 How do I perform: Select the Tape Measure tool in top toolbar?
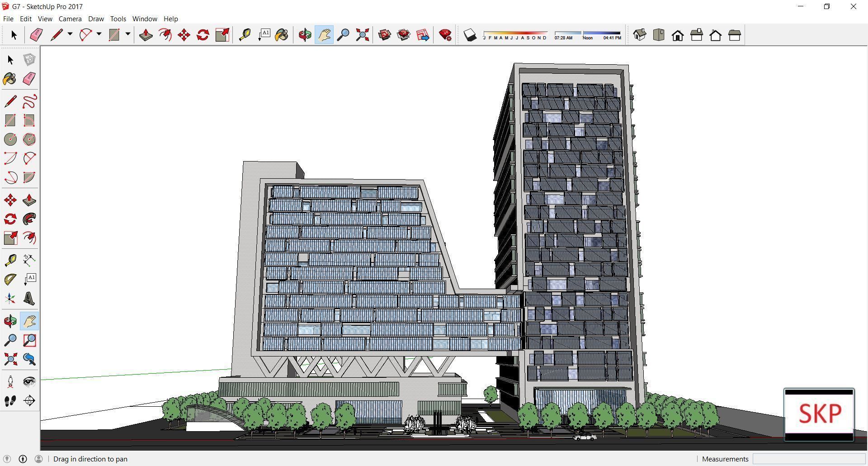coord(245,35)
